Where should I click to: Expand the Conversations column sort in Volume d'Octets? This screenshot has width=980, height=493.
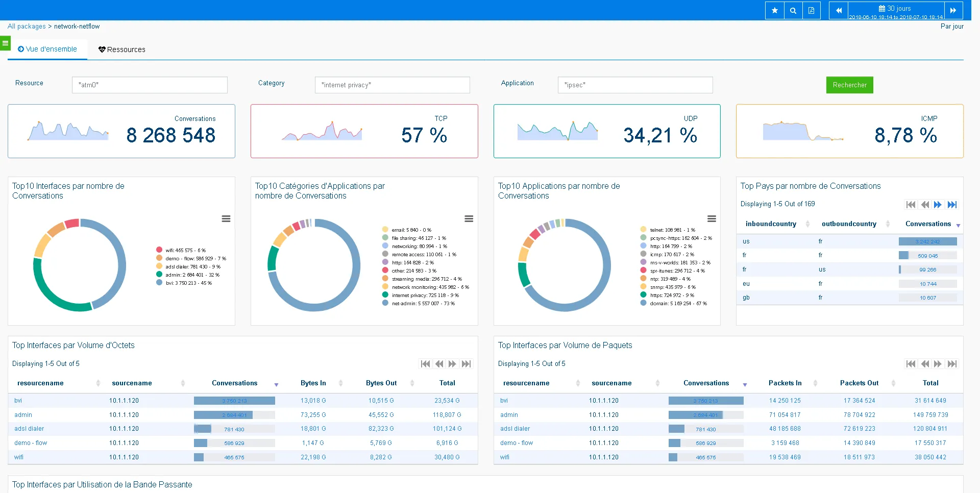pos(276,384)
